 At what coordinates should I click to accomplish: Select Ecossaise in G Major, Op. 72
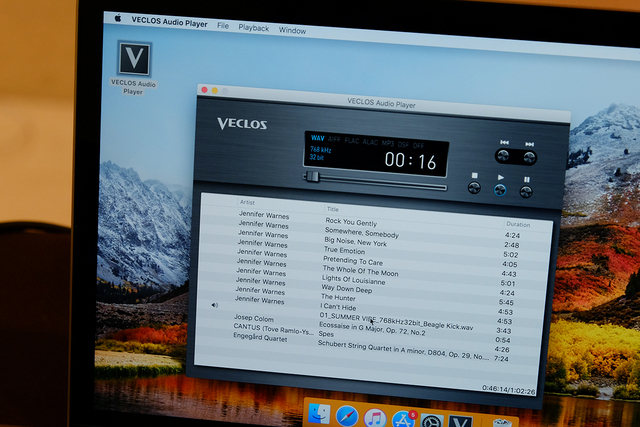click(372, 329)
